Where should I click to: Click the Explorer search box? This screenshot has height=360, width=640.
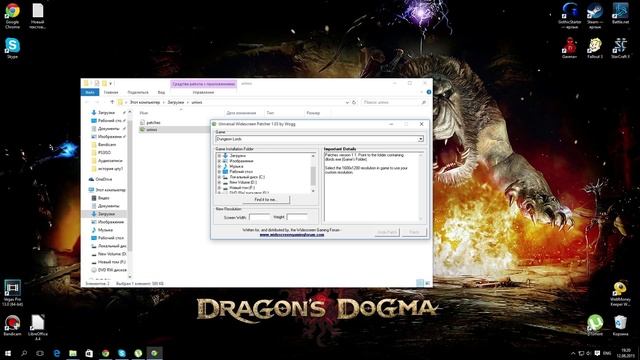pyautogui.click(x=394, y=102)
